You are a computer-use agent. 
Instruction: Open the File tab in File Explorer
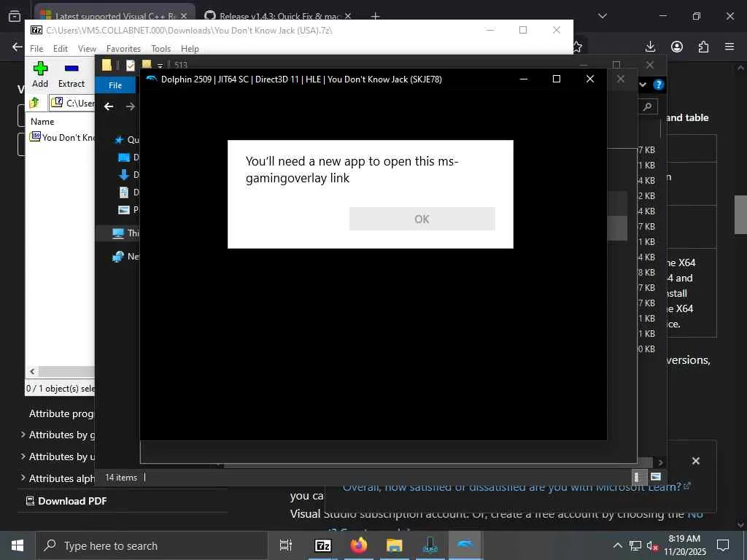tap(115, 85)
